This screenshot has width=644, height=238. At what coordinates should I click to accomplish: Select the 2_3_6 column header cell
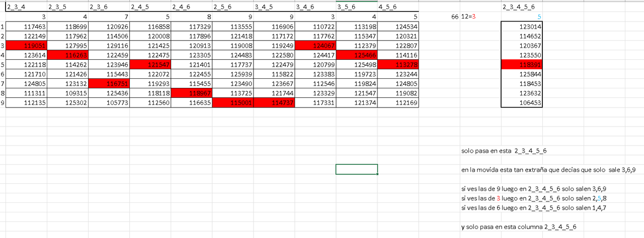click(109, 7)
